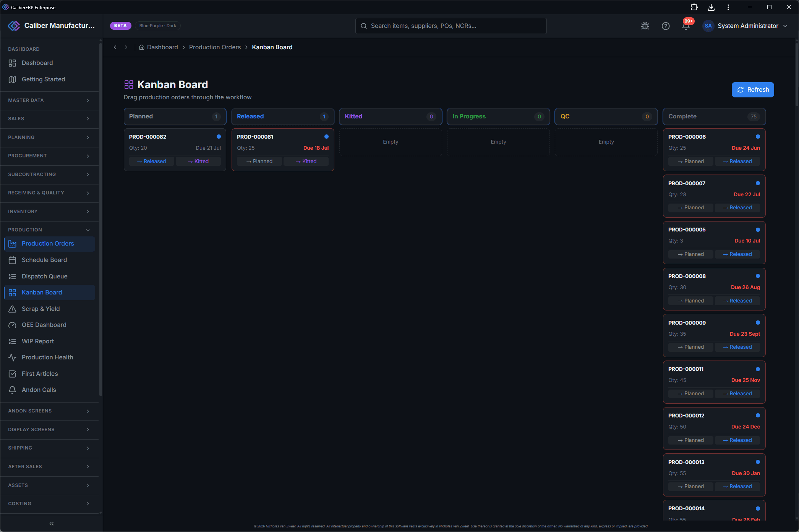The image size is (799, 532).
Task: Navigate forward with breadcrumb forward arrow
Action: pos(126,47)
